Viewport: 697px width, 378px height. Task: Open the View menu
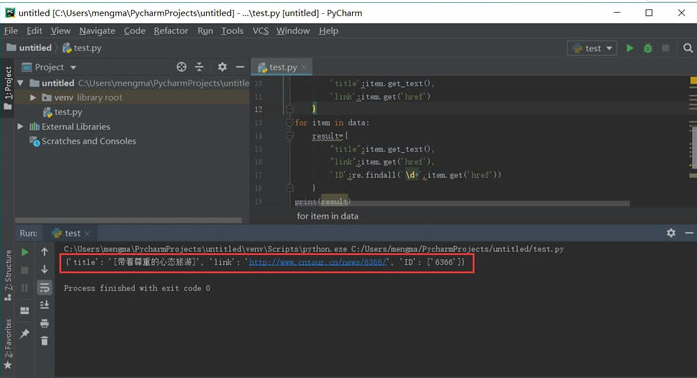click(60, 31)
